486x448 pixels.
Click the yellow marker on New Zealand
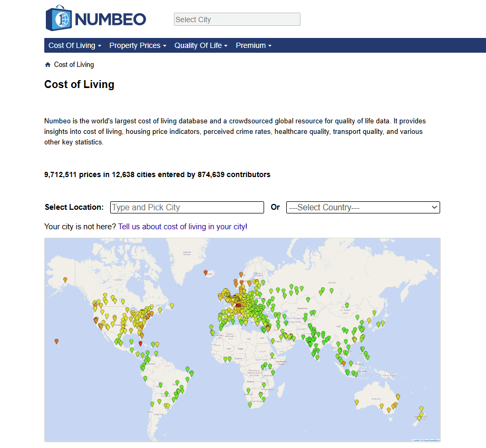(x=421, y=408)
